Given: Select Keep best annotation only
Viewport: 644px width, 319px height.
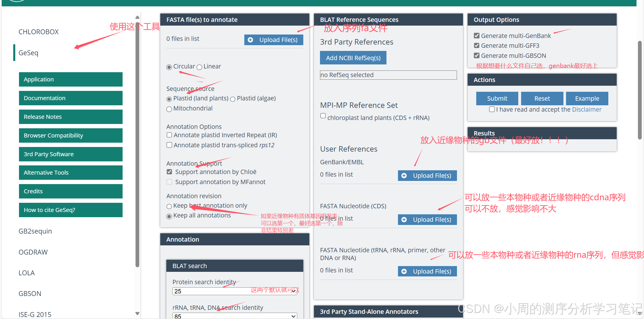Looking at the screenshot, I should point(169,207).
